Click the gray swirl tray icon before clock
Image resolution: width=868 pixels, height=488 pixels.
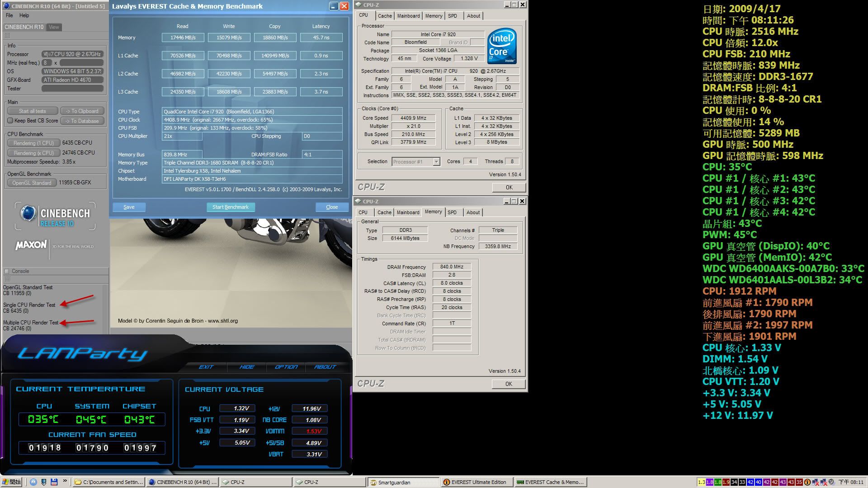point(832,482)
